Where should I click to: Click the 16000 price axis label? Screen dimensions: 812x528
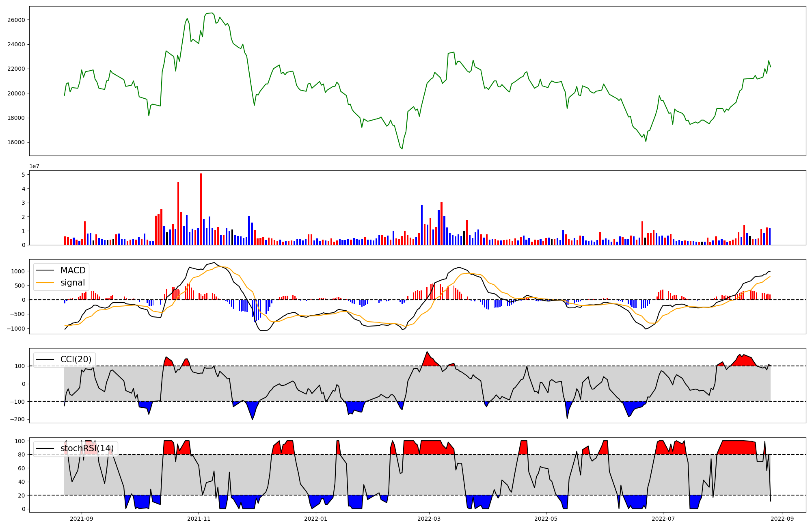click(x=17, y=143)
